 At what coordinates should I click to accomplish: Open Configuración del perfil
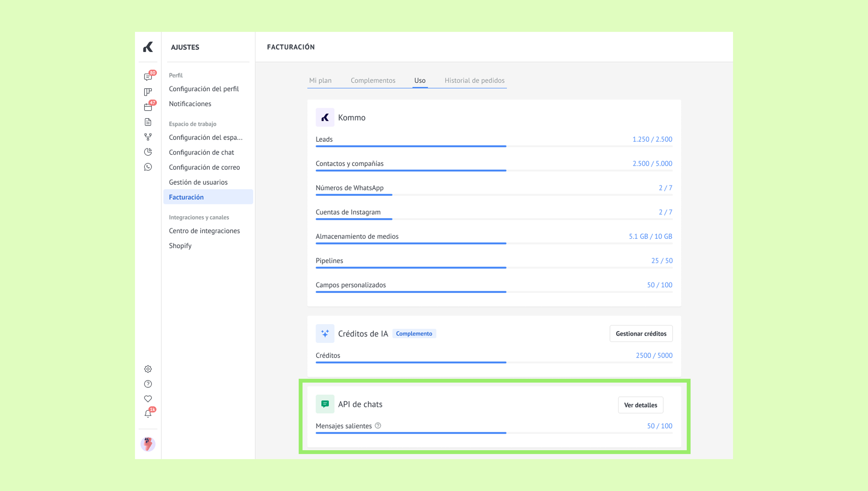pos(204,89)
